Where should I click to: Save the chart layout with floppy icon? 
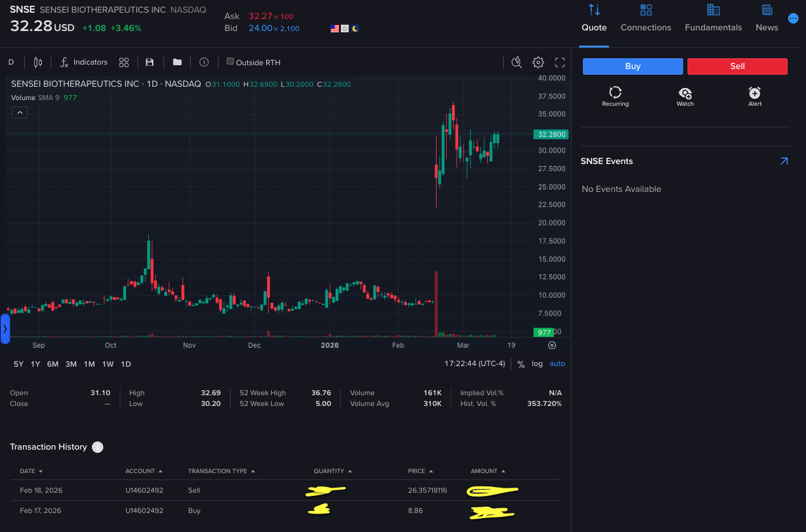[150, 62]
